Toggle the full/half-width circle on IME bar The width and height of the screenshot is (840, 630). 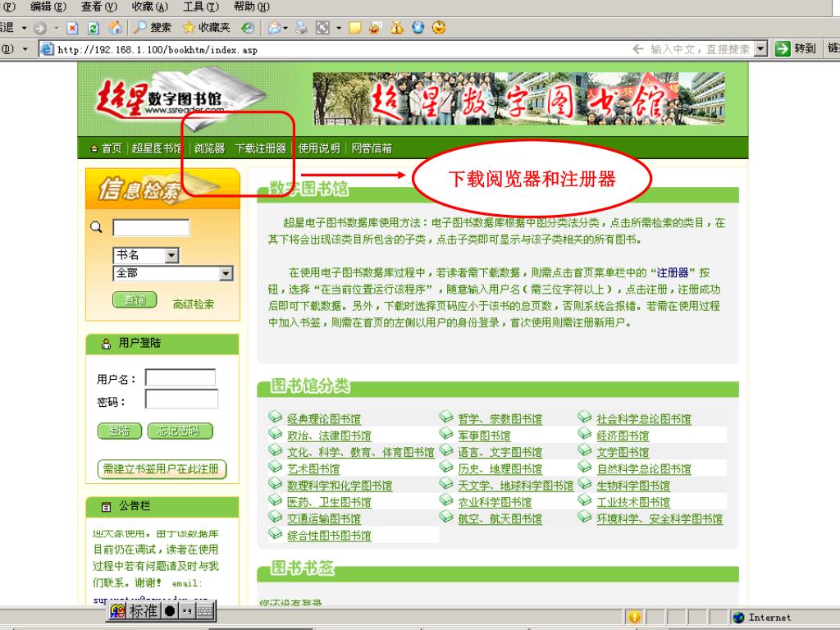(x=170, y=610)
